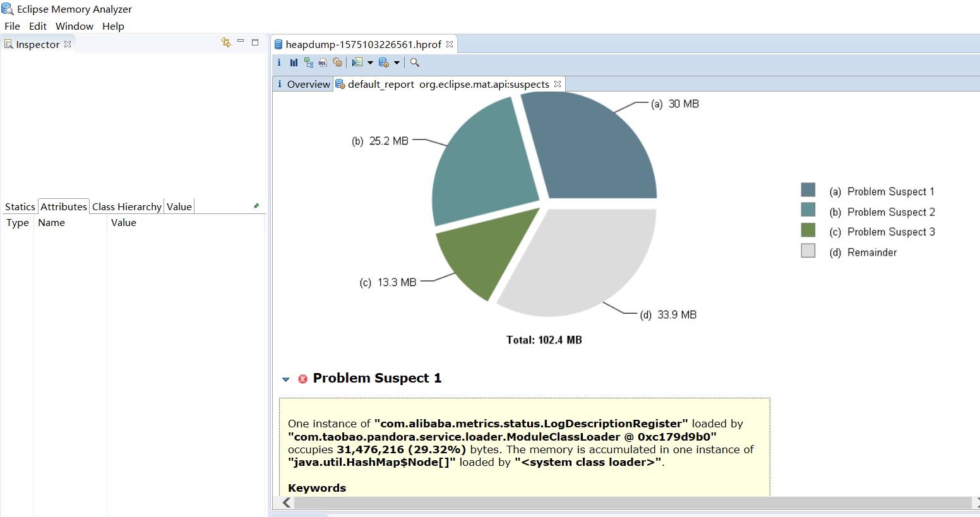Close the heapdump hprof editor tab
The width and height of the screenshot is (980, 517).
coord(450,44)
